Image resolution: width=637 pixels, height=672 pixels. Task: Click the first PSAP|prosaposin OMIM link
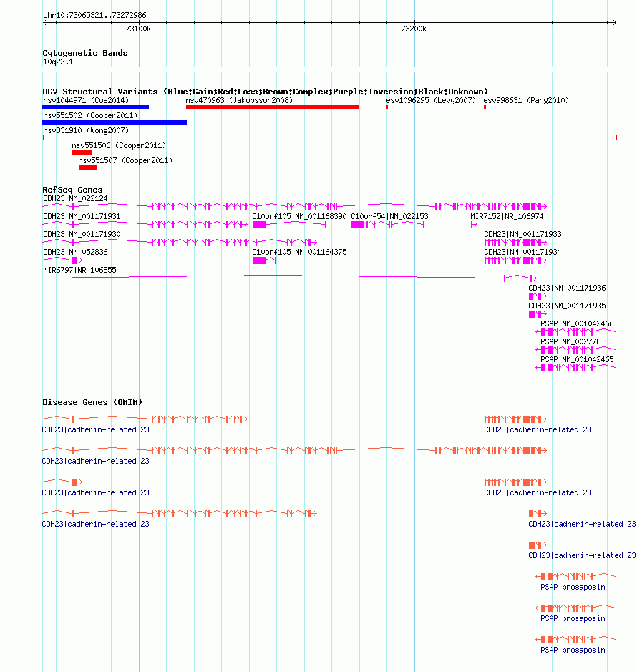pyautogui.click(x=573, y=587)
